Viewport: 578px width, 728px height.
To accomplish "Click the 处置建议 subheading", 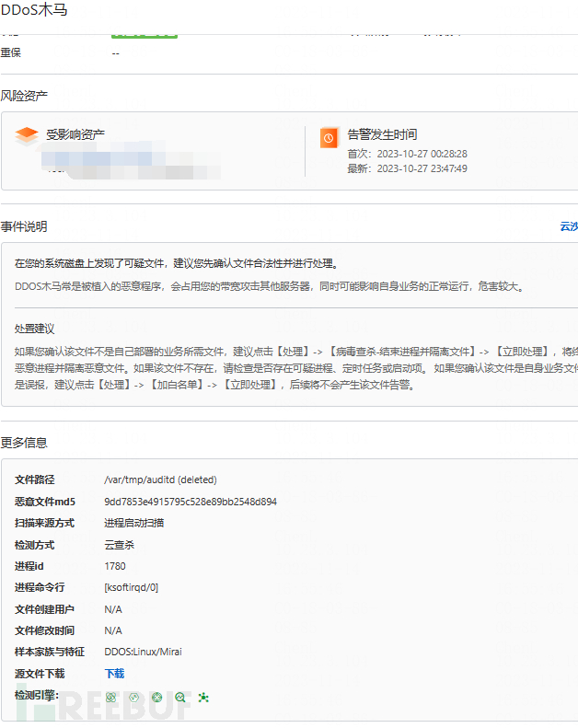I will pos(34,329).
